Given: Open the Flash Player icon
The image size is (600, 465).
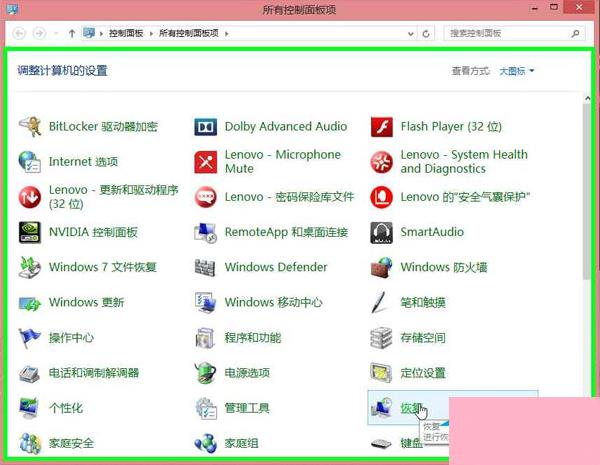Looking at the screenshot, I should coord(382,127).
